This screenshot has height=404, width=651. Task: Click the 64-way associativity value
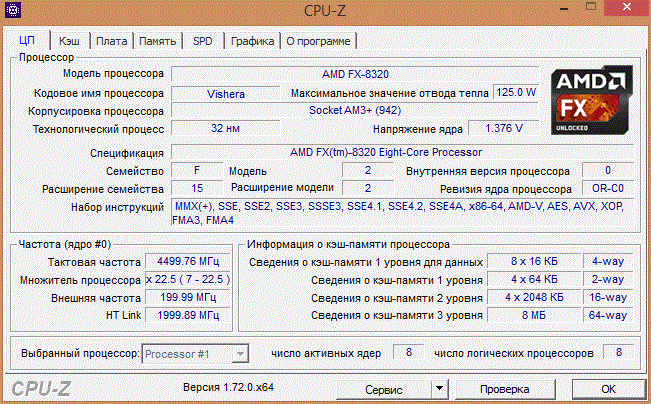[608, 315]
